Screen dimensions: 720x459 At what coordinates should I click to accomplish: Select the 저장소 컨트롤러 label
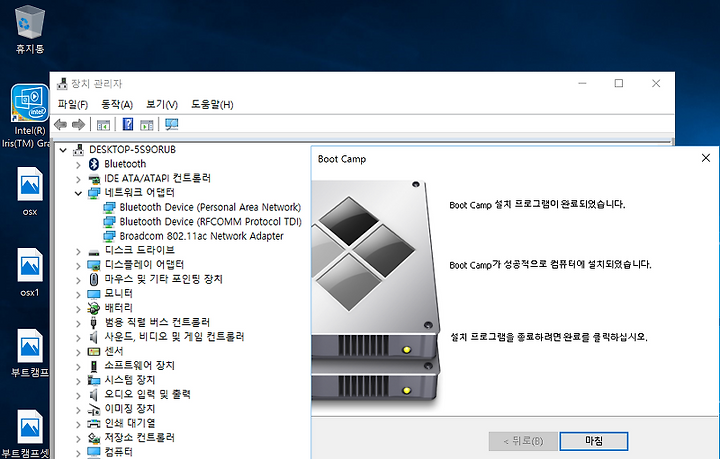(139, 437)
